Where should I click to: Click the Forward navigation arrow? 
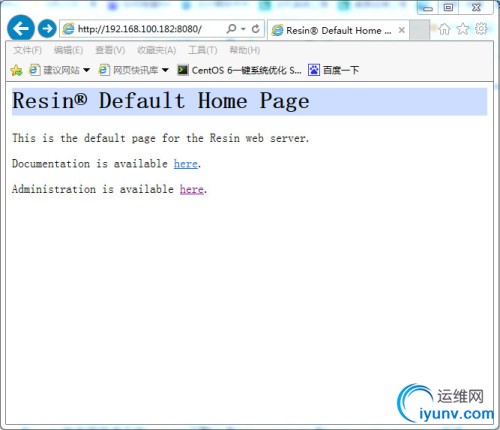pyautogui.click(x=47, y=29)
